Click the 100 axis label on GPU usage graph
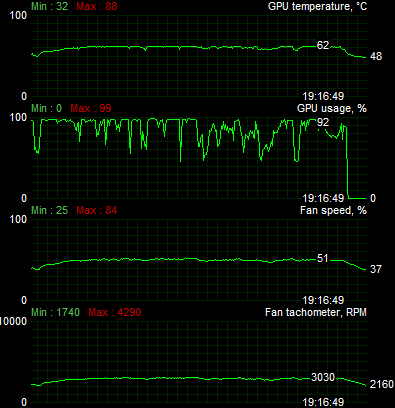Image resolution: width=395 pixels, height=408 pixels. (x=18, y=117)
